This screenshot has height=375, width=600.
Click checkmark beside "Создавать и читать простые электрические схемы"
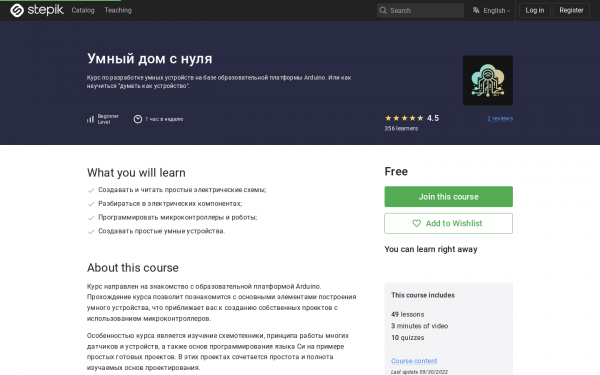91,190
